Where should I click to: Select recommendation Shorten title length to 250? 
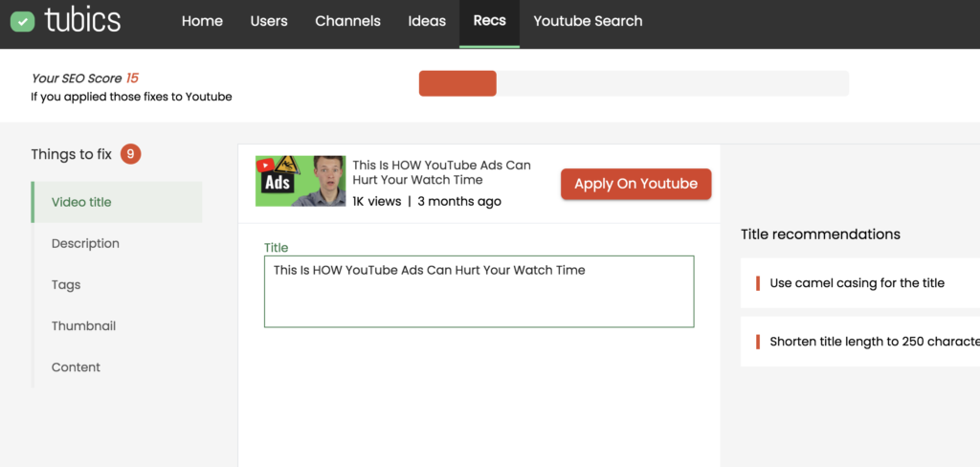pos(860,342)
